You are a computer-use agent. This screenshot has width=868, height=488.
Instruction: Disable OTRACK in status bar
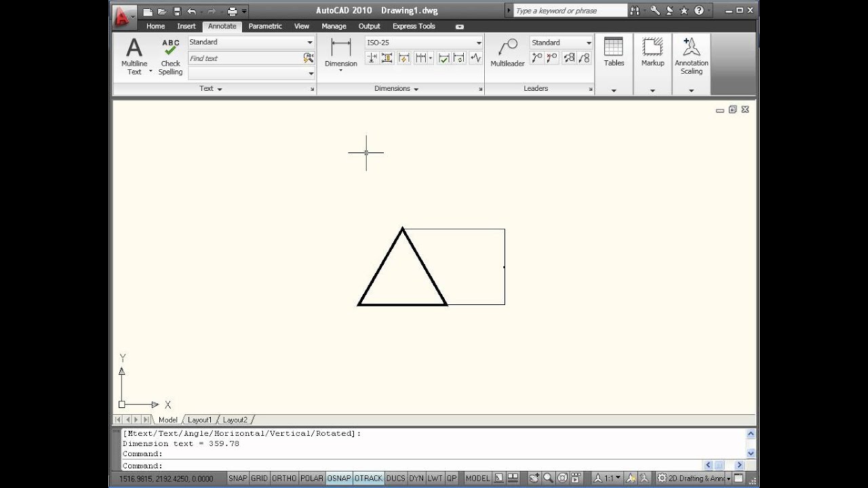click(368, 478)
